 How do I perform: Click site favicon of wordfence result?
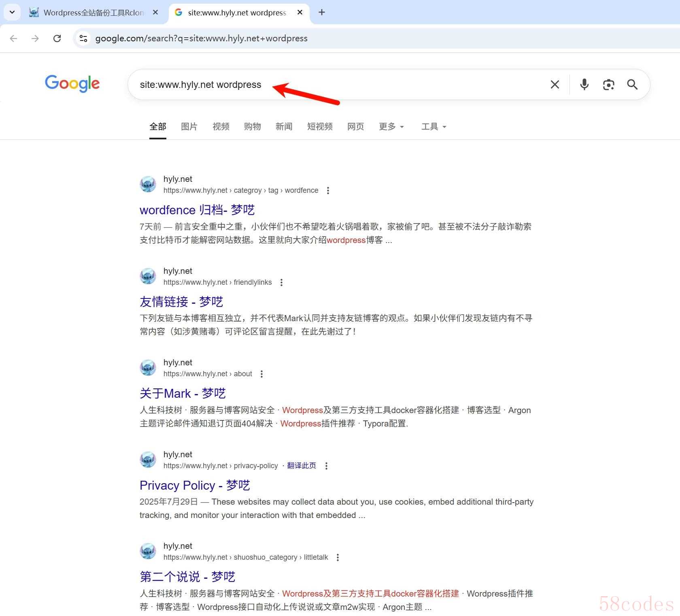(148, 184)
